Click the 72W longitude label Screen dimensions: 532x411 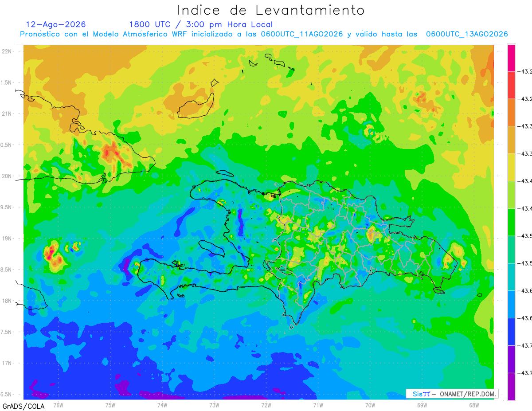[266, 405]
